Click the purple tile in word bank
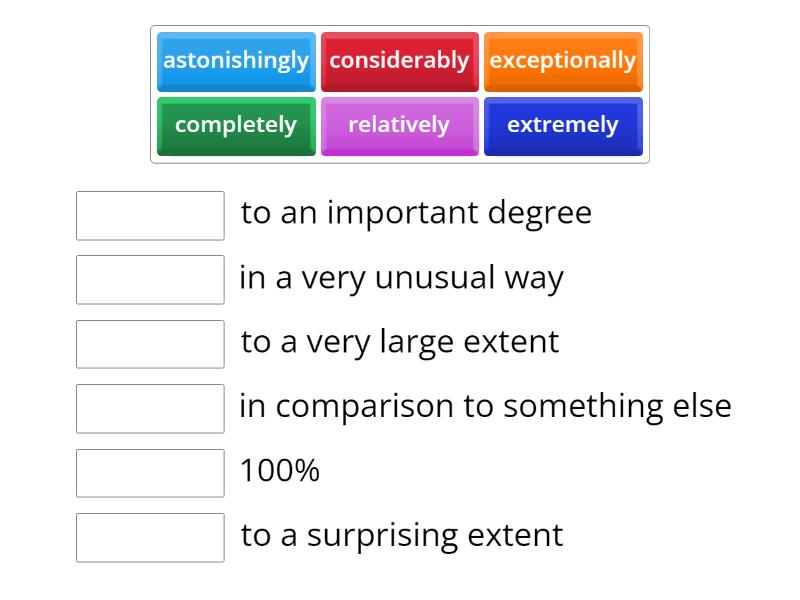800x600 pixels. pos(399,126)
